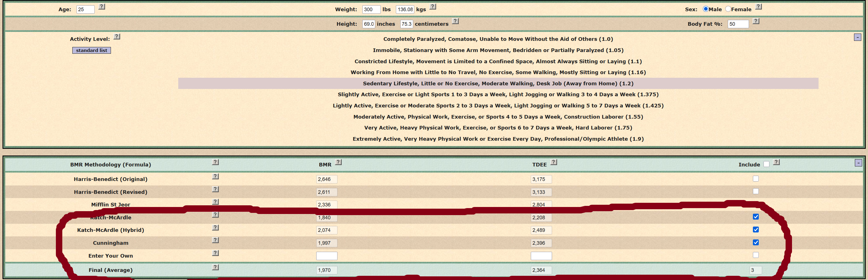Toggle the Include all header checkbox
The width and height of the screenshot is (868, 280).
(x=767, y=164)
